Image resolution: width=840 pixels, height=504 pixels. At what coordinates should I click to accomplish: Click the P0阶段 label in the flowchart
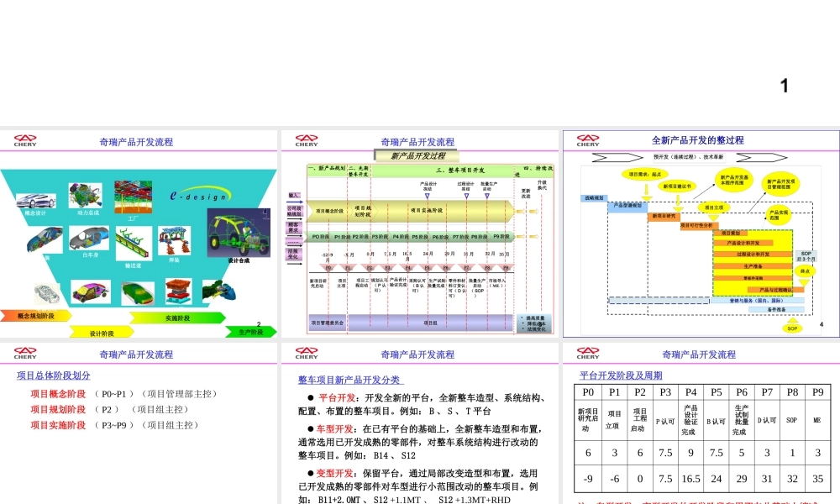[x=320, y=236]
